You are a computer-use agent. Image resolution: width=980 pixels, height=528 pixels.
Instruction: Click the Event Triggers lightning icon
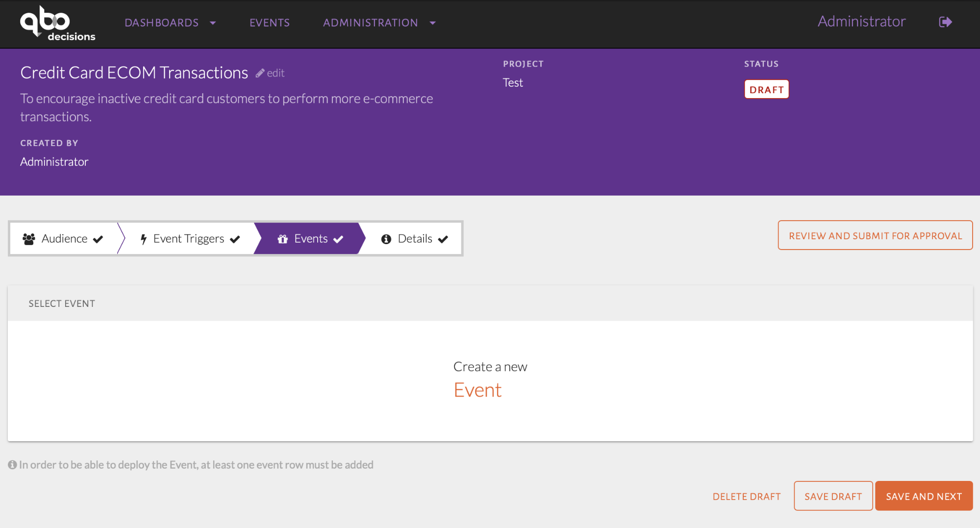pos(144,239)
